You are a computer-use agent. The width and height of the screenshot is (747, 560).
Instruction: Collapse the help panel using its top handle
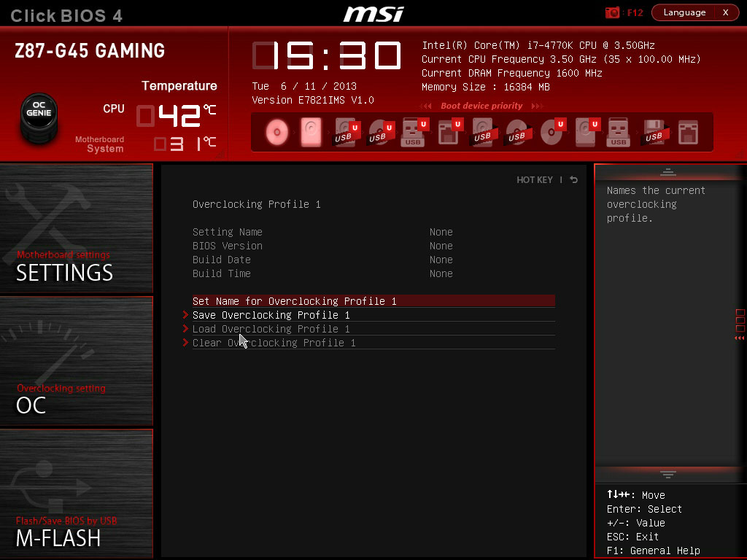[x=668, y=172]
